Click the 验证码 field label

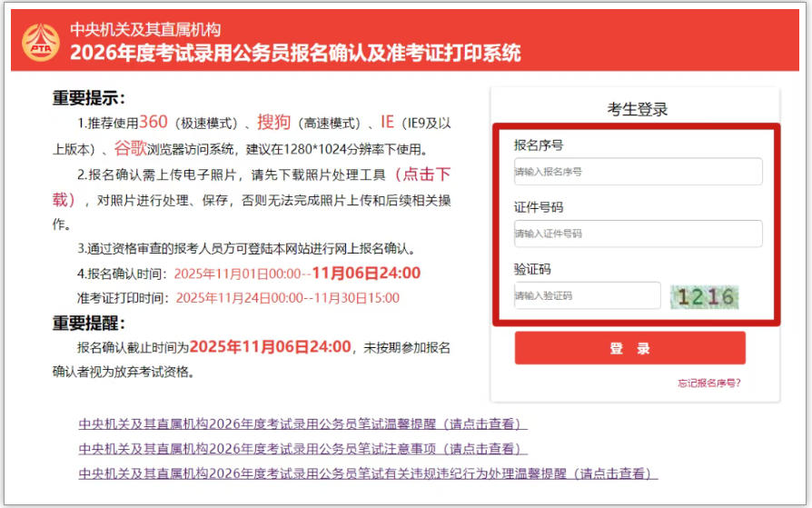pos(532,269)
